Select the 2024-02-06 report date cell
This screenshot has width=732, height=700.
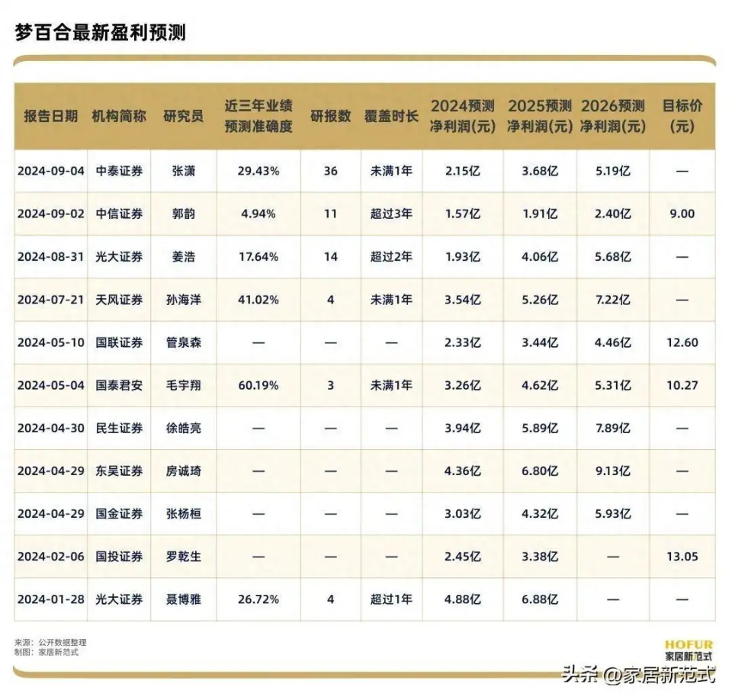click(50, 557)
